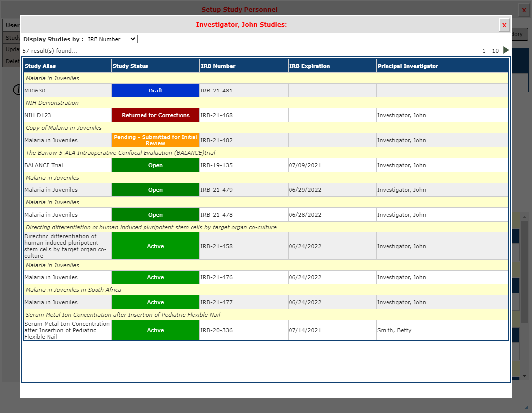This screenshot has width=532, height=413.
Task: Select IRB-21-482 number cell
Action: 243,140
